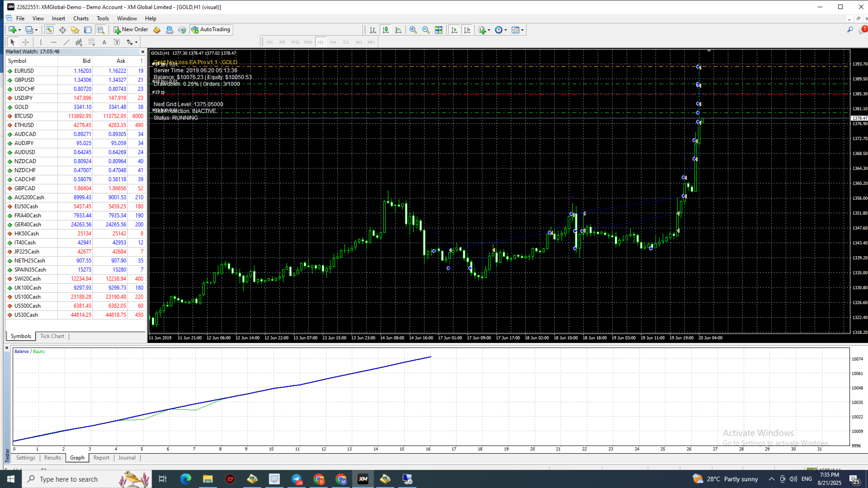Switch chart to Bar Chart mode
This screenshot has height=488, width=868.
[x=373, y=30]
